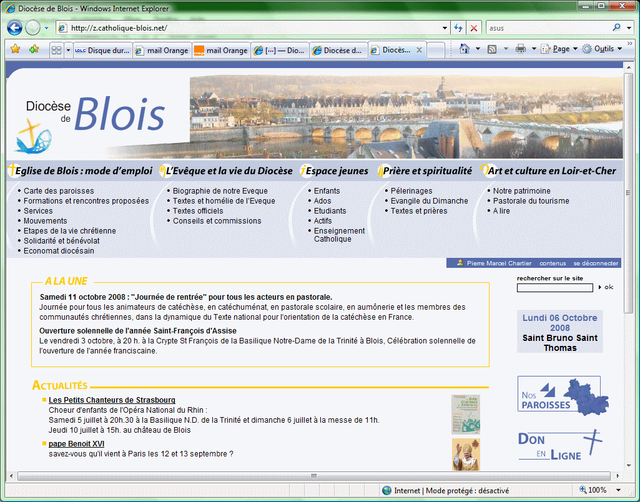Click the red Stop loading icon

(474, 28)
